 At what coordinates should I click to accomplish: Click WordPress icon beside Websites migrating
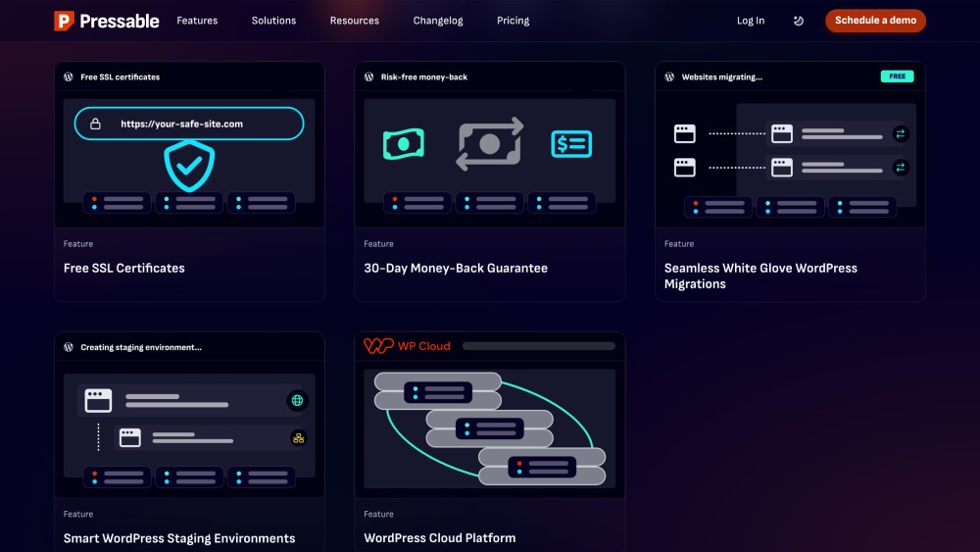tap(669, 76)
